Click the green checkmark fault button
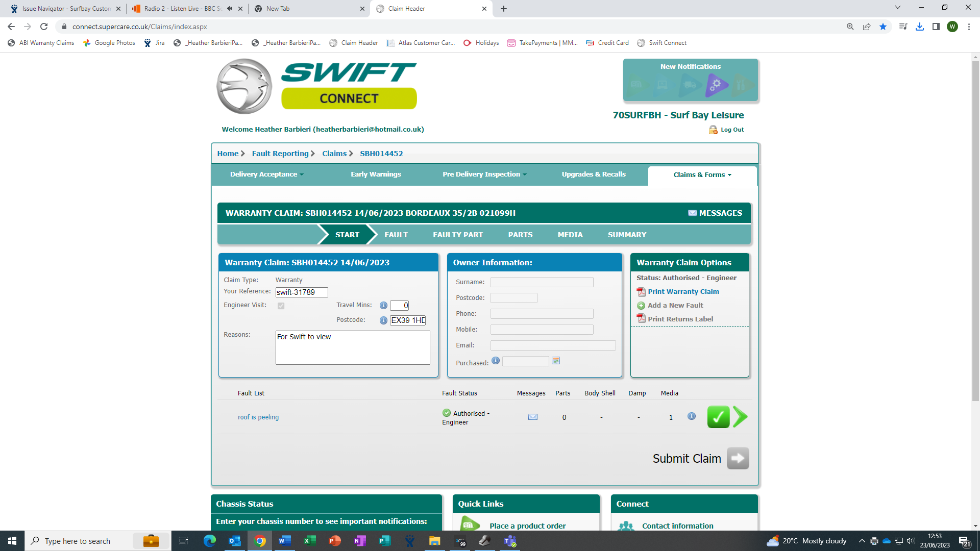Viewport: 980px width, 551px height. pyautogui.click(x=718, y=417)
